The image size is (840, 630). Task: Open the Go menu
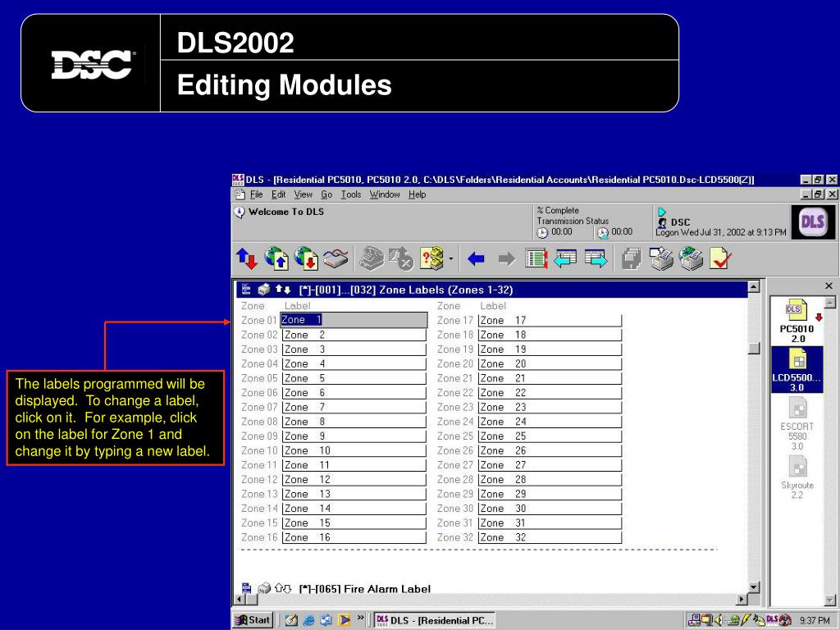(x=326, y=194)
